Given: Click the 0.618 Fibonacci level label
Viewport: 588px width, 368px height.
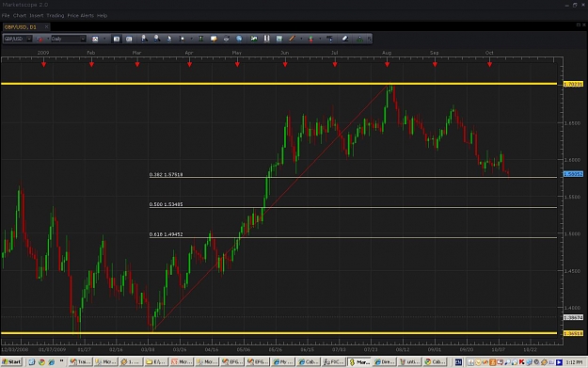Looking at the screenshot, I should (166, 234).
